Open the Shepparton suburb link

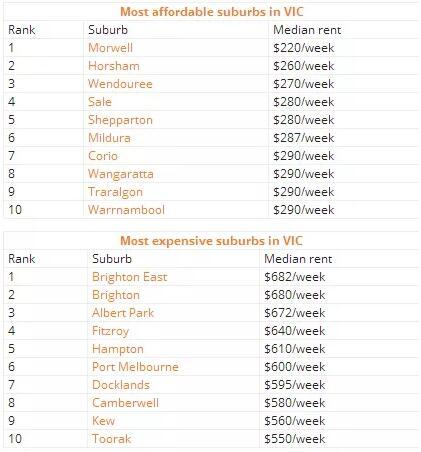click(x=120, y=120)
